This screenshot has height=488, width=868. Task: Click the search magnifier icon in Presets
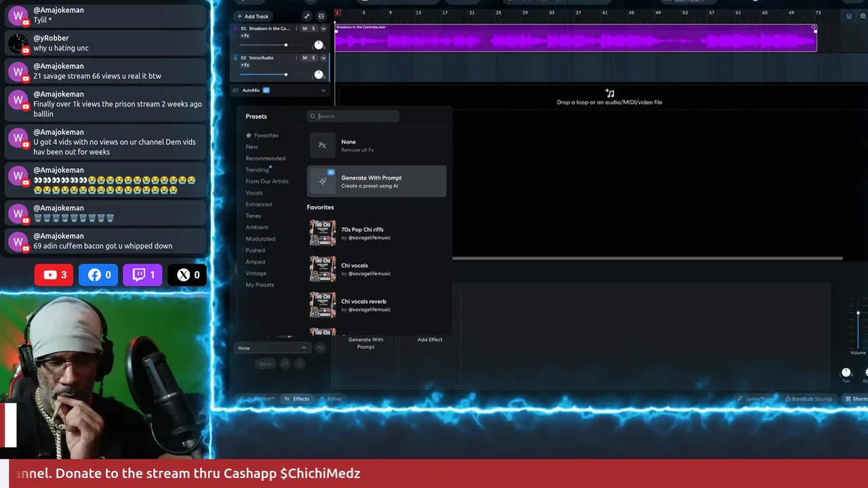[313, 117]
